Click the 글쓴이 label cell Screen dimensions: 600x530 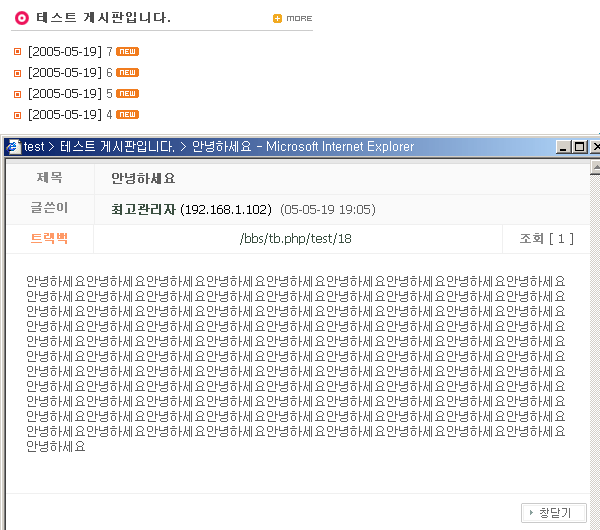pos(49,208)
